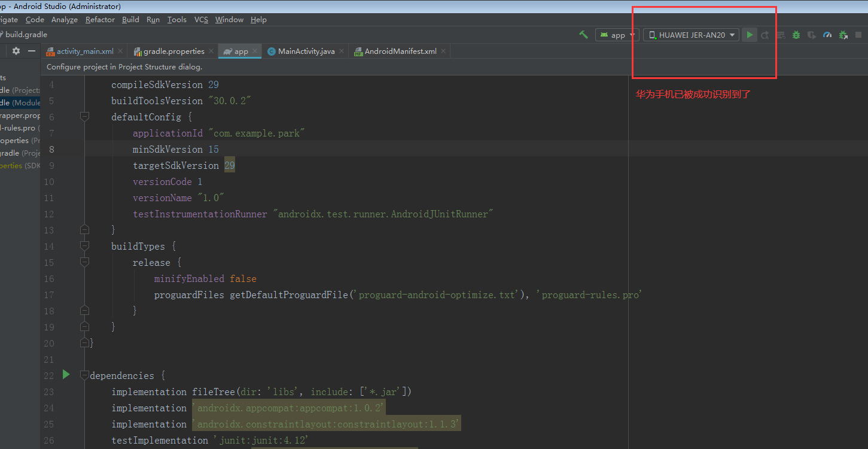Viewport: 868px width, 449px height.
Task: Close the AndroidManifest.xml tab
Action: tap(443, 51)
